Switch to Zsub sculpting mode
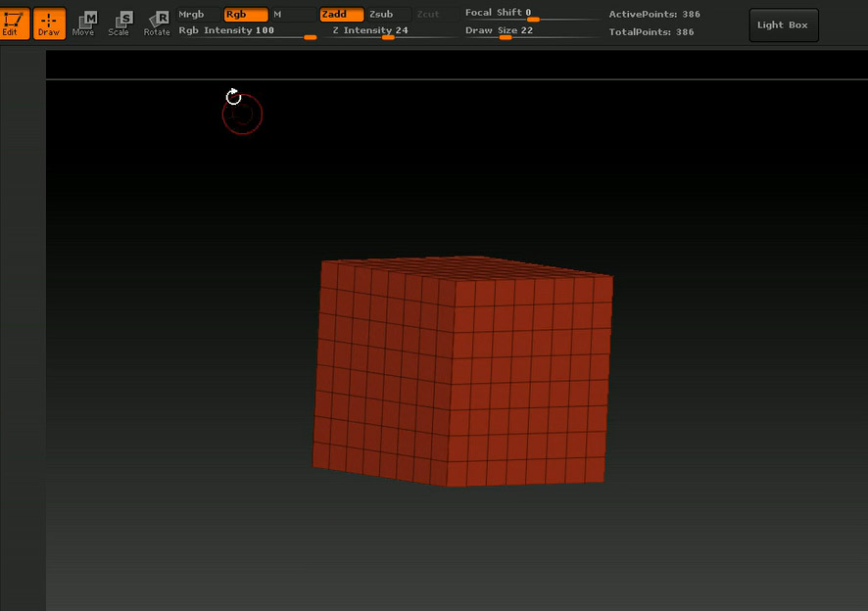Screen dimensions: 868x611 (x=389, y=15)
